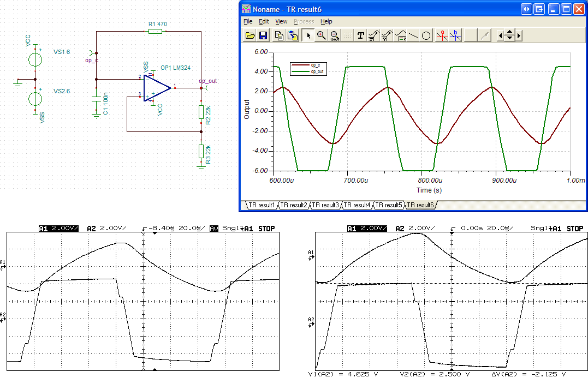Image resolution: width=588 pixels, height=378 pixels.
Task: Click the down arrow curve shift button
Action: [509, 38]
